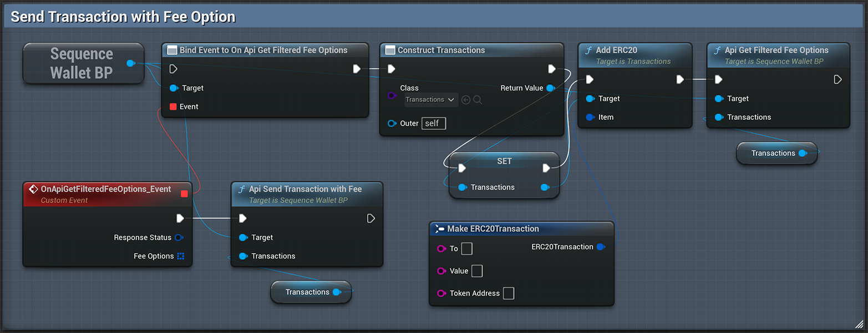Viewport: 868px width, 333px height.
Task: Click the use-selected-asset arrow beside class dropdown
Action: click(466, 100)
